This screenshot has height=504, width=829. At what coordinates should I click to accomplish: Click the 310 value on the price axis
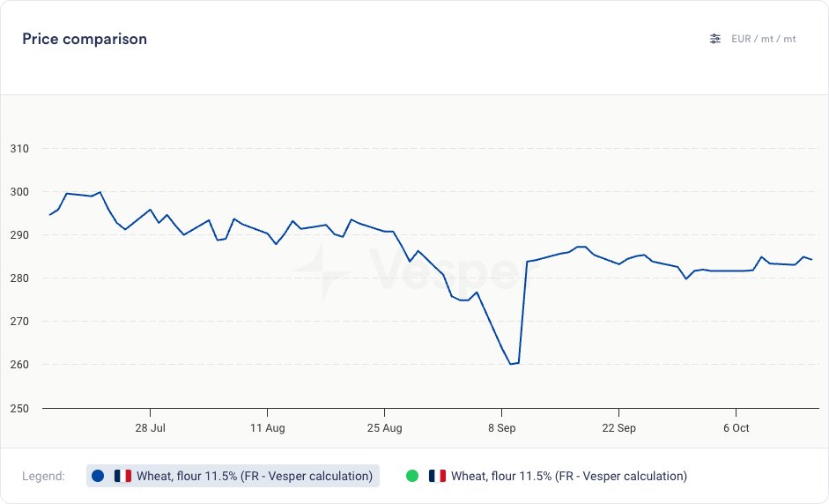click(19, 148)
